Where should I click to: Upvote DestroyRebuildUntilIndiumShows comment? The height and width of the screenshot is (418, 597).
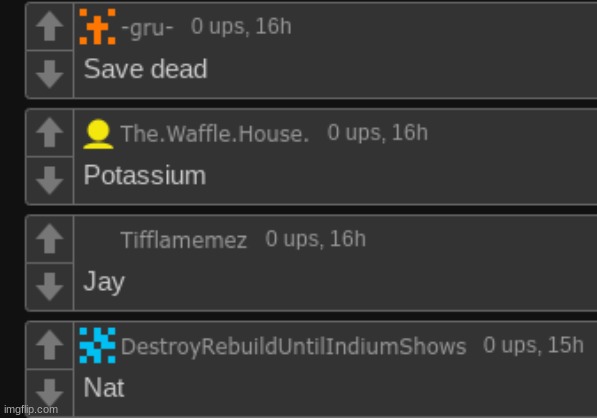tap(49, 345)
